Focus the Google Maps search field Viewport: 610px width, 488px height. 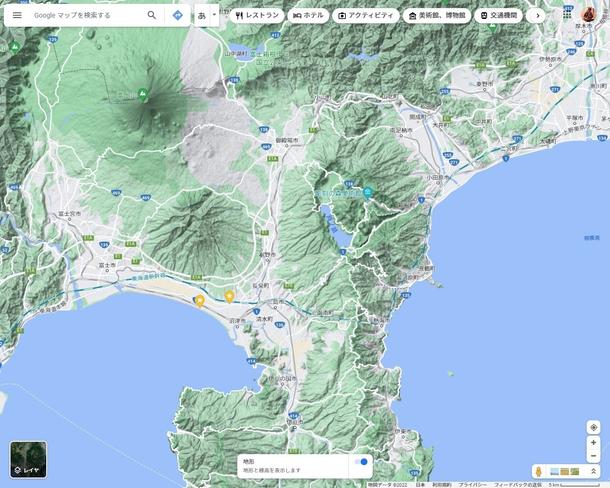pyautogui.click(x=88, y=15)
